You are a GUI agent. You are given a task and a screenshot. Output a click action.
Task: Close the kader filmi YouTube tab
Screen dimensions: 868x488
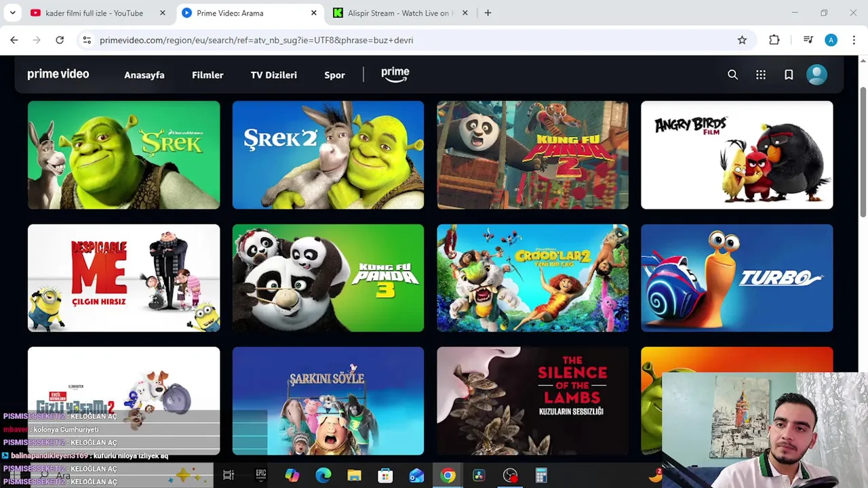(x=162, y=13)
